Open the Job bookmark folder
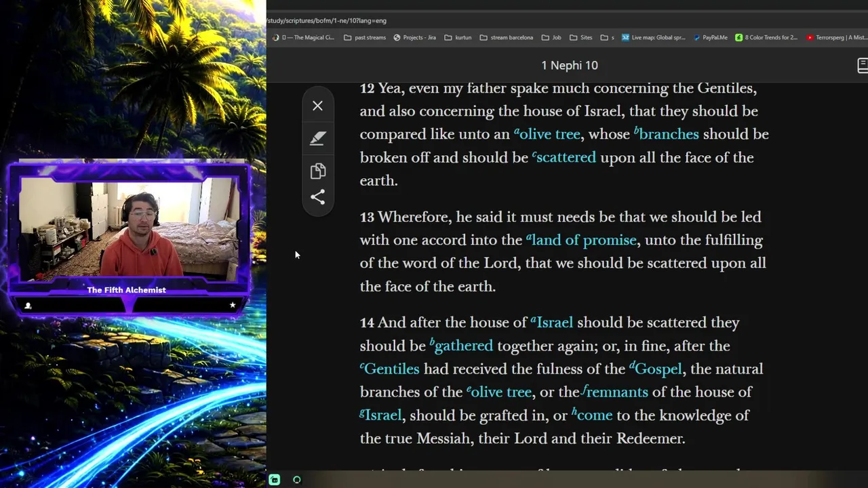The width and height of the screenshot is (868, 488). tap(551, 38)
